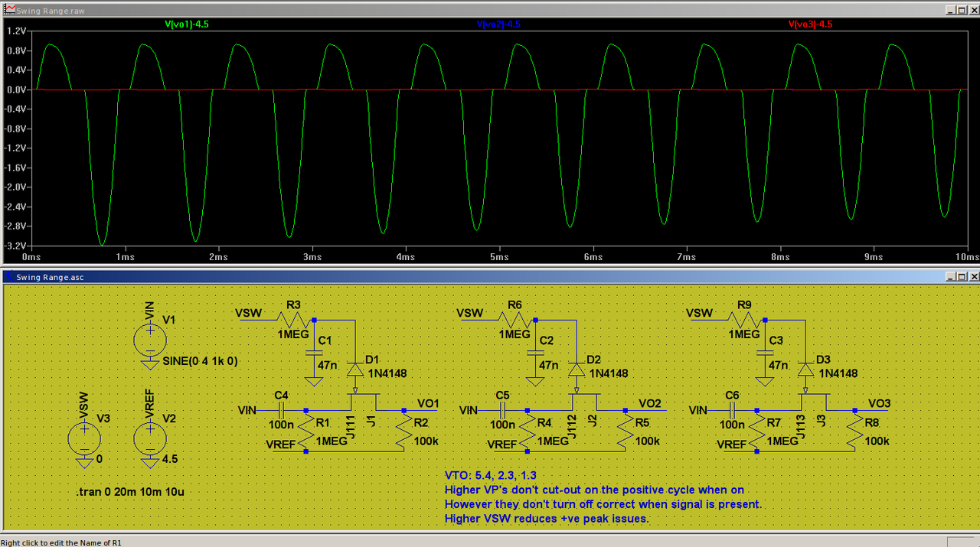Click the VREF net label below R4
This screenshot has width=980, height=547.
point(501,444)
